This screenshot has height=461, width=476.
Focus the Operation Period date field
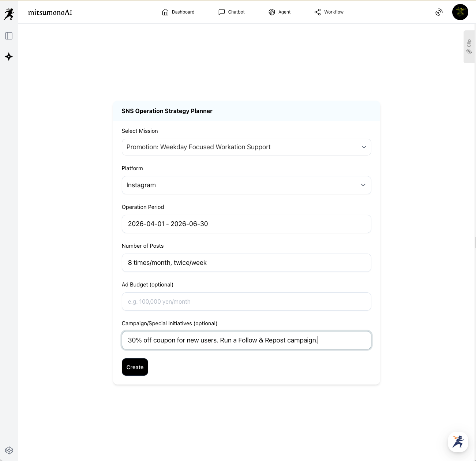(x=246, y=224)
